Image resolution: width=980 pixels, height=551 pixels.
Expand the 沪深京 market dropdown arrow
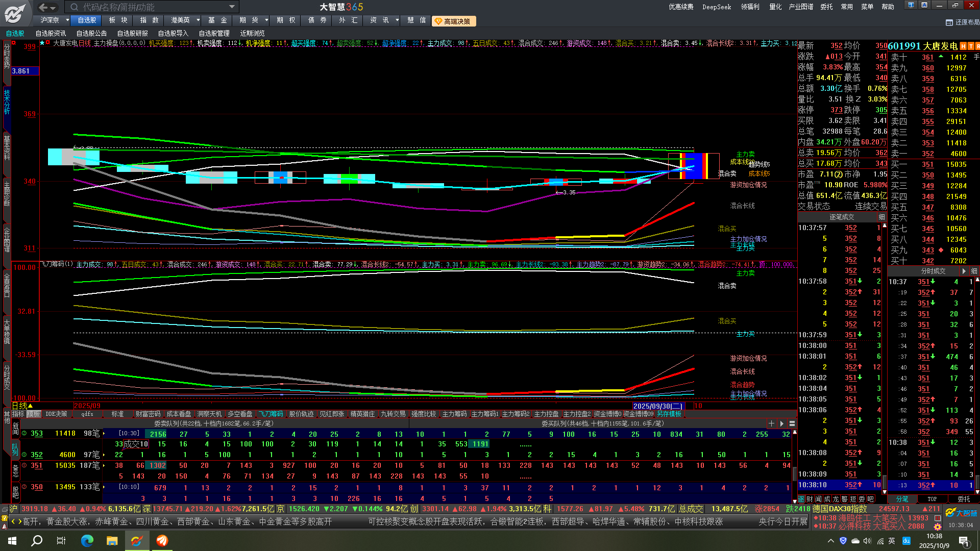67,20
